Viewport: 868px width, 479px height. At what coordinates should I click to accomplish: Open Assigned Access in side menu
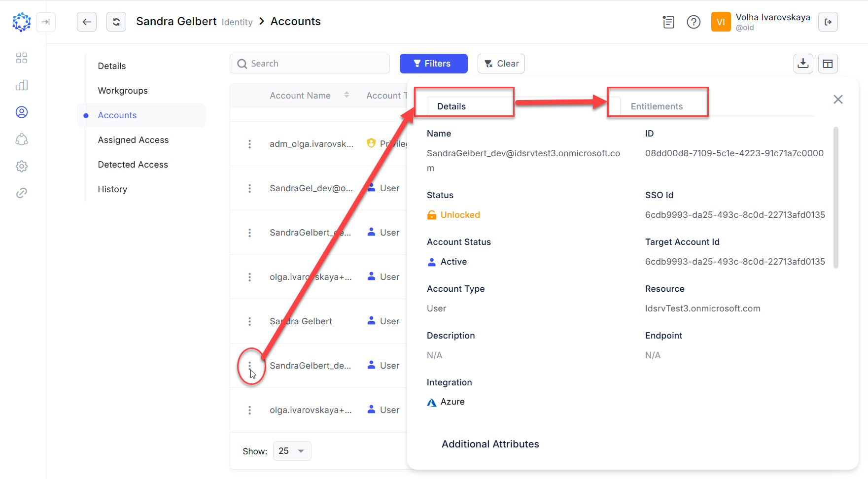click(x=133, y=140)
